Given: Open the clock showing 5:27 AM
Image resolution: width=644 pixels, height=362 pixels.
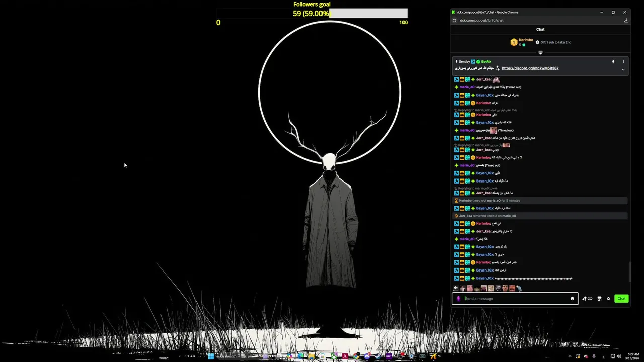Looking at the screenshot, I should pos(632,356).
